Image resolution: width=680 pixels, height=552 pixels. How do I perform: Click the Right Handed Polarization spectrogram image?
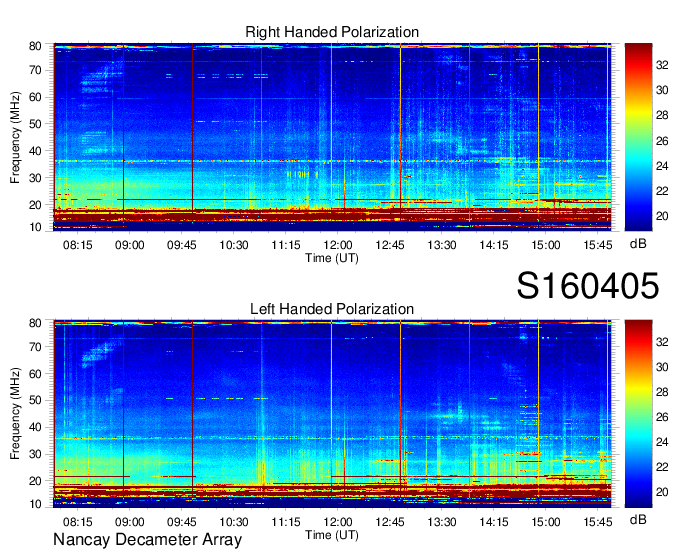coord(332,137)
